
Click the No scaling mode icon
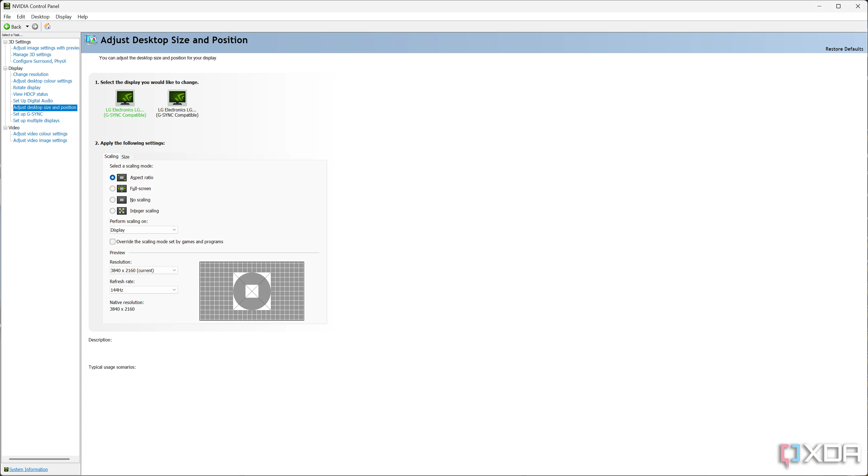[122, 200]
